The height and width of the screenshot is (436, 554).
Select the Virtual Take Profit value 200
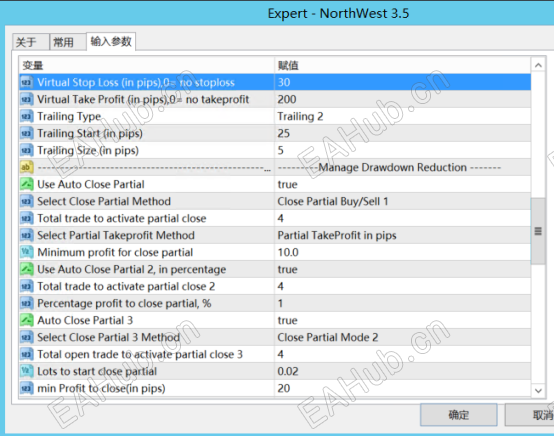point(403,99)
